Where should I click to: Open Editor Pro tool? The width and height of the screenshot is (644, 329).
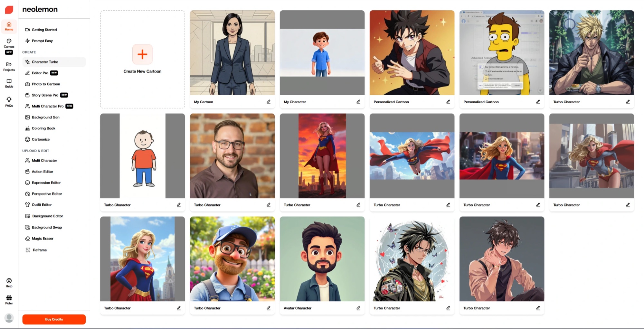[54, 73]
